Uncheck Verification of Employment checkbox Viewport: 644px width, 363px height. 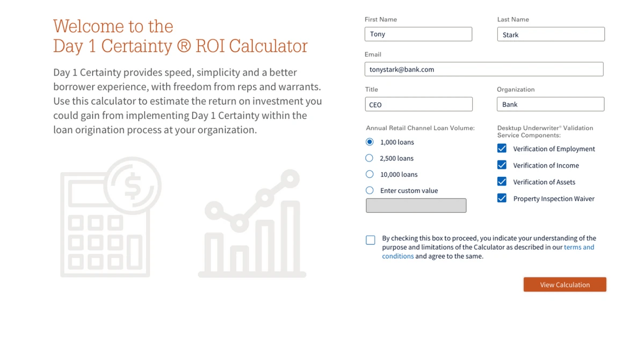click(502, 148)
